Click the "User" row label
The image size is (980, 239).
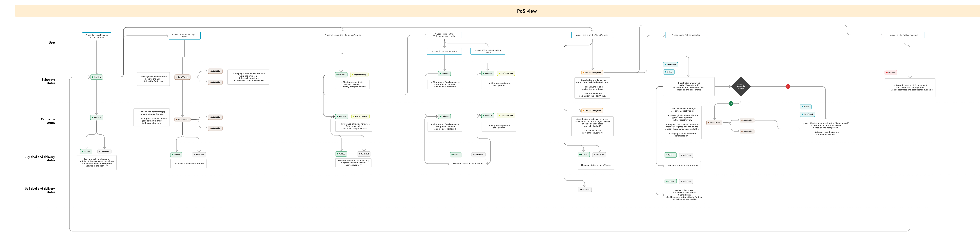[52, 43]
